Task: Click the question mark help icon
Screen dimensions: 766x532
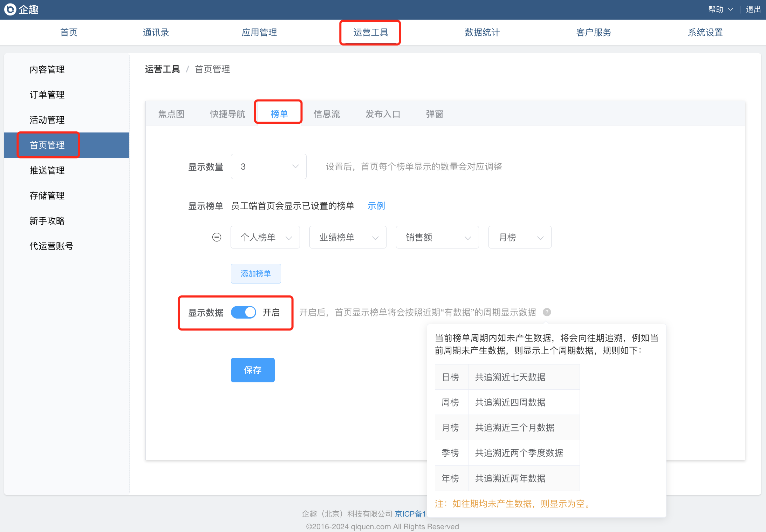Action: 547,312
